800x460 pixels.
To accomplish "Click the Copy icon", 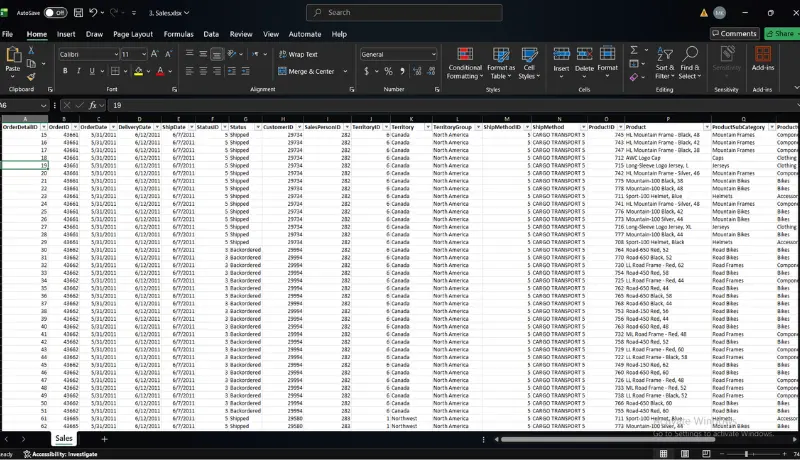I will [x=31, y=64].
